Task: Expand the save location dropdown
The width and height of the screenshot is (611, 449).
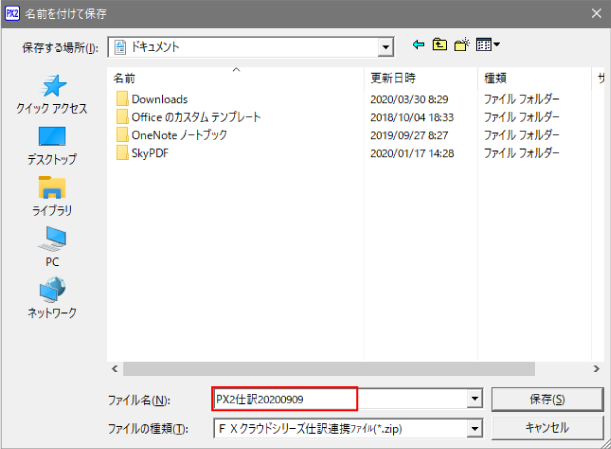Action: (384, 46)
